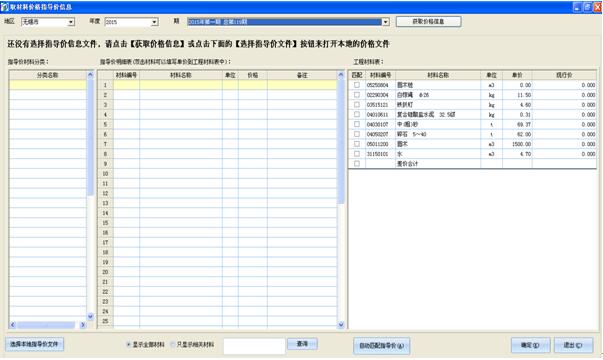Click the app icon in the title bar
This screenshot has width=603, height=360.
[x=5, y=7]
